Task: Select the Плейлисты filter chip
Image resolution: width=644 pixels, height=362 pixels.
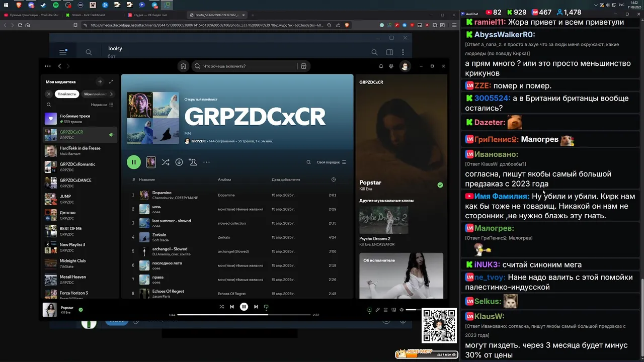Action: coord(67,94)
